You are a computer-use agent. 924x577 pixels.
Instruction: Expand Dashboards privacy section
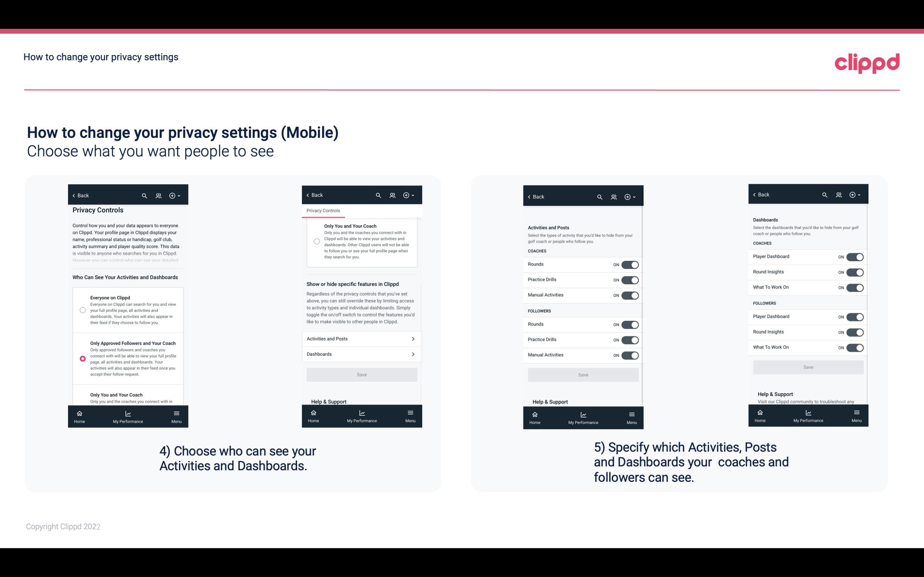click(361, 354)
